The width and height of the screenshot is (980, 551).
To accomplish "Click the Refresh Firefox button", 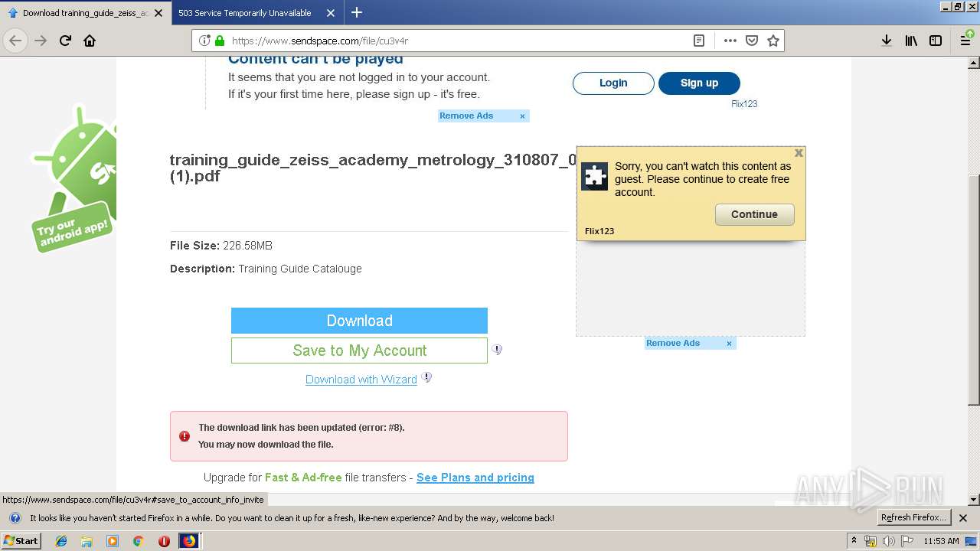I will [913, 518].
